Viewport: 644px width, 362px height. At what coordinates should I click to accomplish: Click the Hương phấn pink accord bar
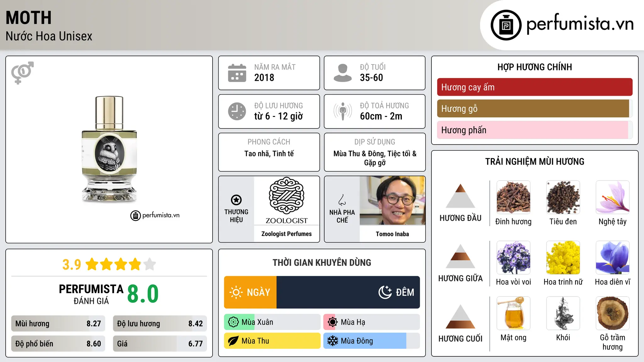(532, 130)
